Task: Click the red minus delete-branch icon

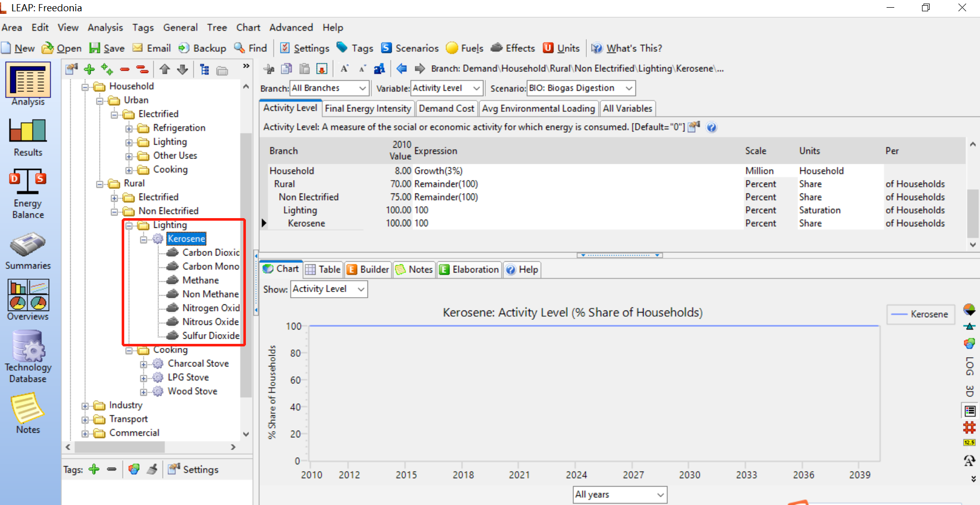Action: (125, 69)
